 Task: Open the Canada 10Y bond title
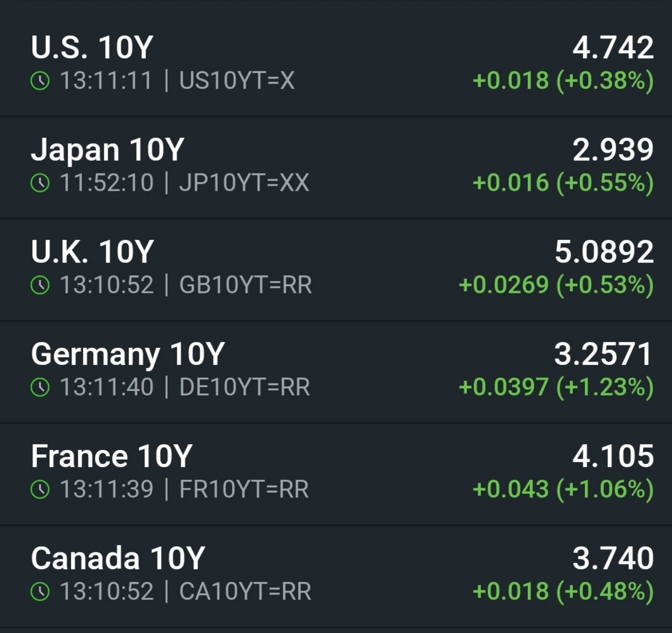click(x=118, y=558)
